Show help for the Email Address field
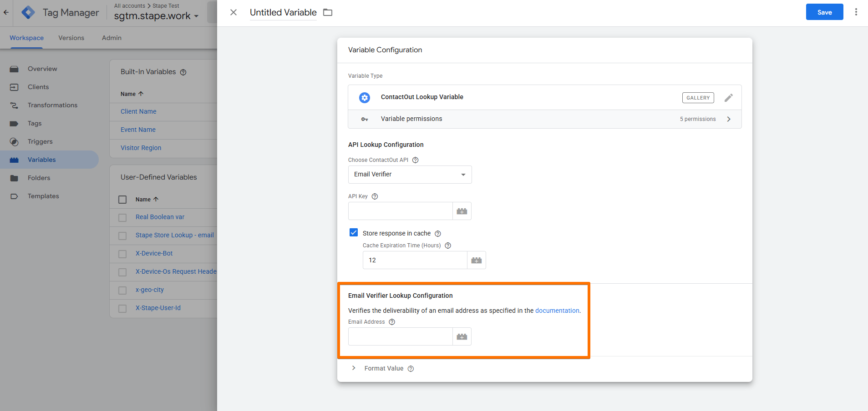This screenshot has width=868, height=411. tap(392, 322)
